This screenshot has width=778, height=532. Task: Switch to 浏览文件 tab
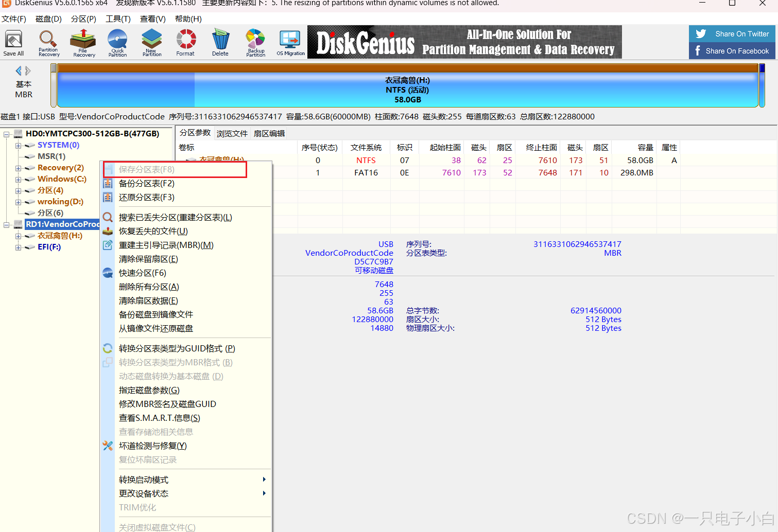pyautogui.click(x=232, y=134)
